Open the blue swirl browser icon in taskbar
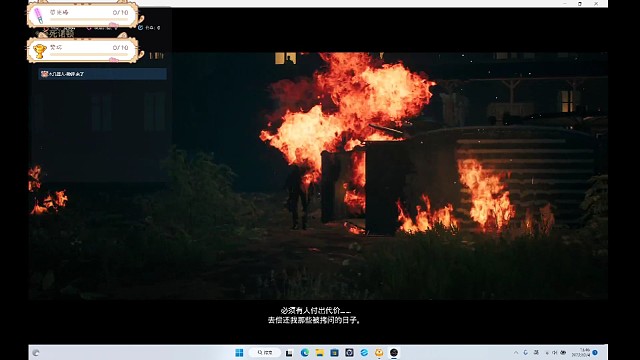640x360 pixels. point(364,353)
